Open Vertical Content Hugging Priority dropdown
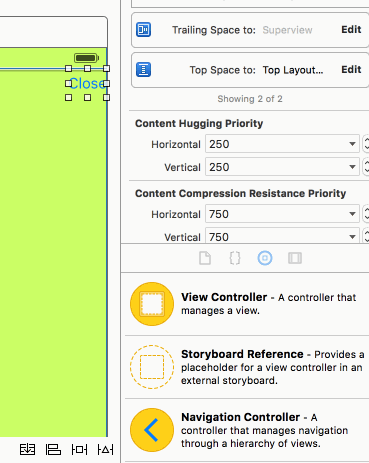Screen dimensions: 369x463 pos(352,167)
